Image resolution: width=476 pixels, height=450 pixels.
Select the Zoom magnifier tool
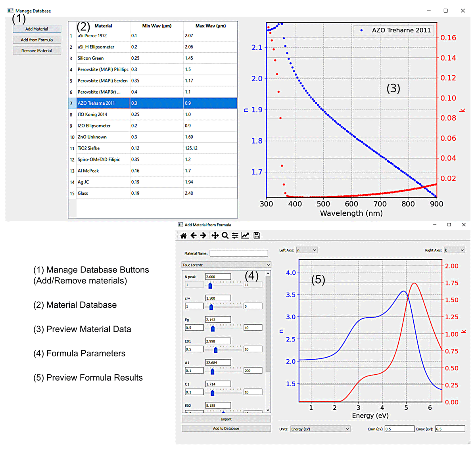click(225, 236)
